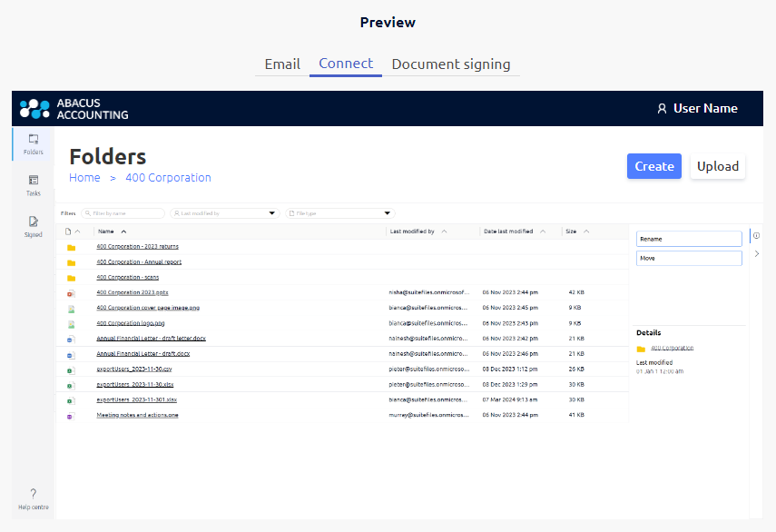This screenshot has width=776, height=532.
Task: Switch to the Document signing tab
Action: (451, 64)
